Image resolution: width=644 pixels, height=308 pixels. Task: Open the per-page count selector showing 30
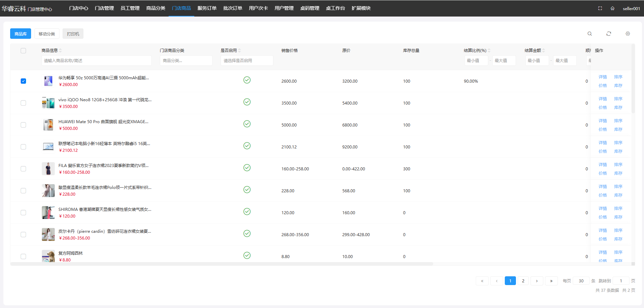point(581,281)
